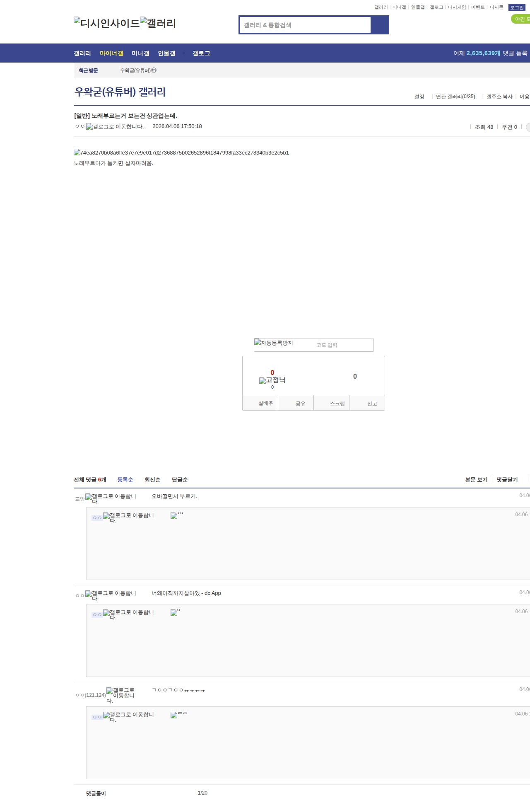Screen dimensions: 530x812
Task: Open gallog icon next to ㅇㅇ(121.124)
Action: (x=120, y=695)
